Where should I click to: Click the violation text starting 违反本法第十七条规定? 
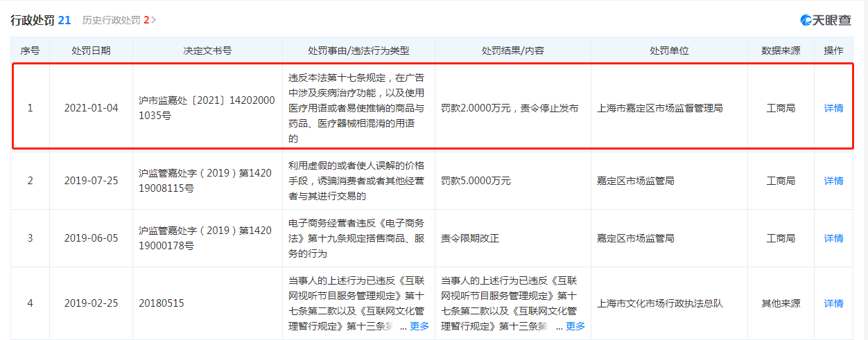(x=356, y=108)
